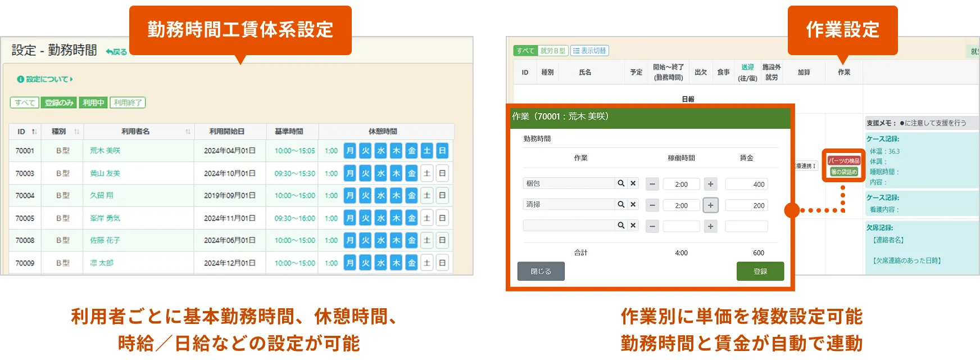Image resolution: width=980 pixels, height=360 pixels.
Task: Click the 支援メモ note text
Action: tap(917, 123)
